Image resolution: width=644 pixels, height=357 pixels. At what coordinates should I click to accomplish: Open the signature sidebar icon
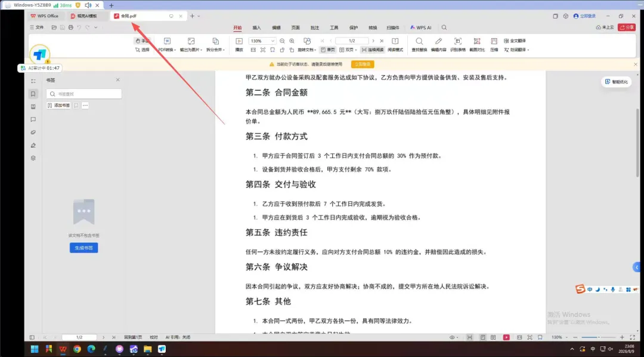[33, 145]
